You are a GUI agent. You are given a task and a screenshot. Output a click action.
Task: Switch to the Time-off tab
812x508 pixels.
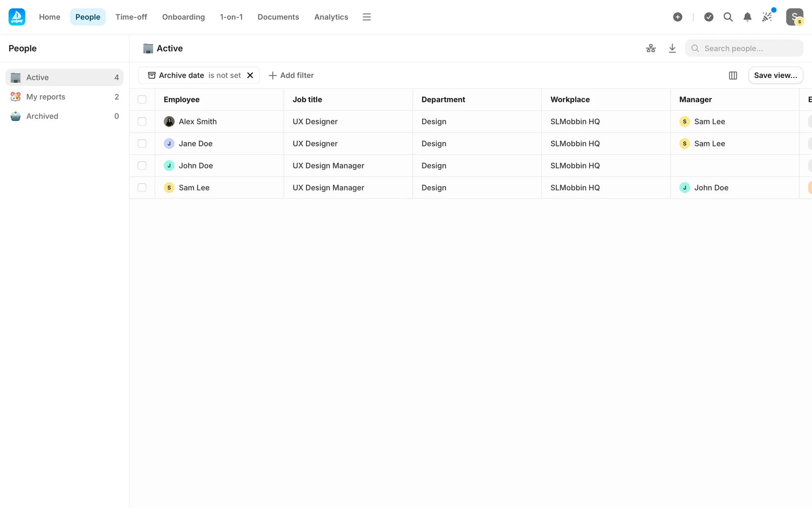[131, 17]
